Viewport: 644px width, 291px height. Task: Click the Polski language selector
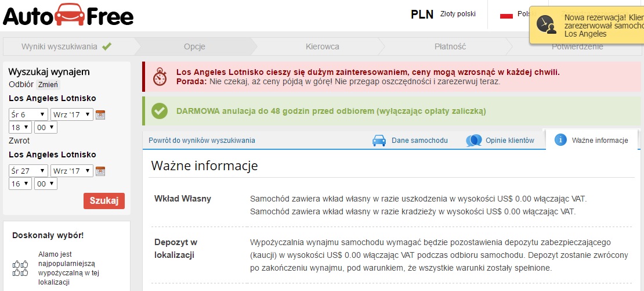click(518, 15)
